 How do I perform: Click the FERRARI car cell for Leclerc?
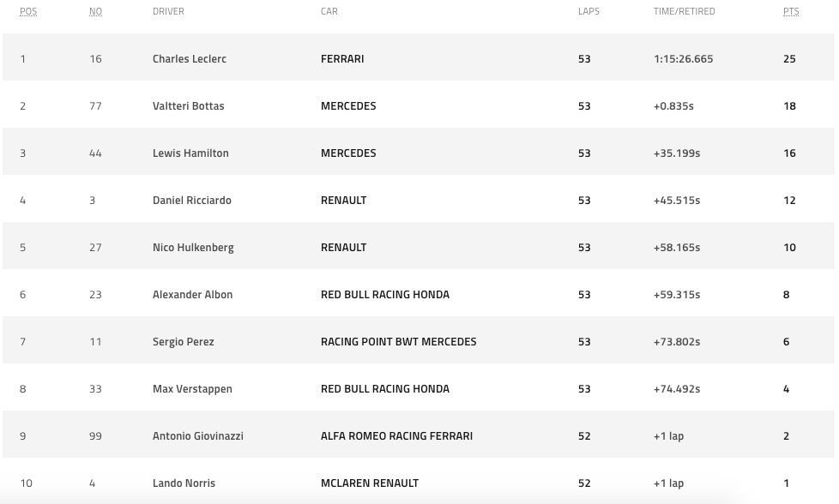coord(342,59)
